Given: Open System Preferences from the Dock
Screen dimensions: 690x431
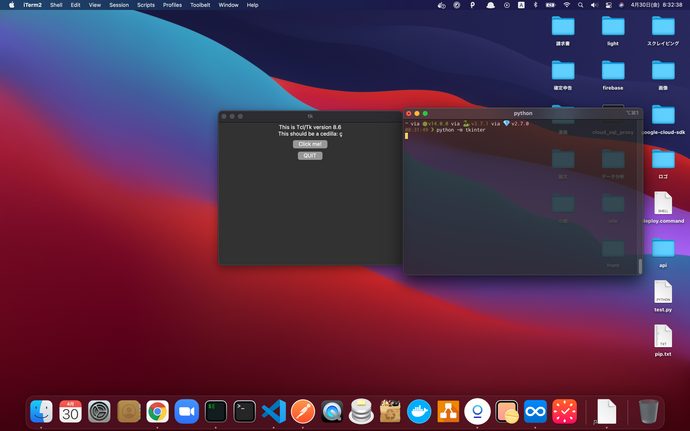Looking at the screenshot, I should tap(99, 411).
